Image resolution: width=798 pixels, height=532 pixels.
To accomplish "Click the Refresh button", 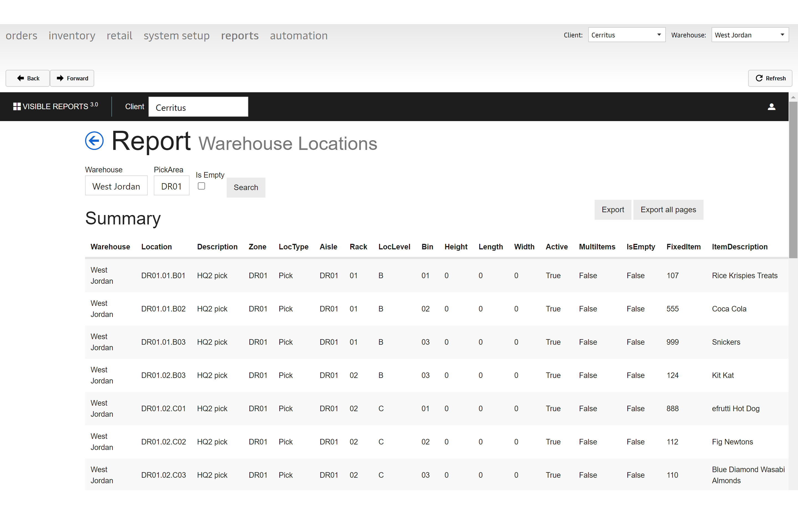I will pyautogui.click(x=770, y=78).
